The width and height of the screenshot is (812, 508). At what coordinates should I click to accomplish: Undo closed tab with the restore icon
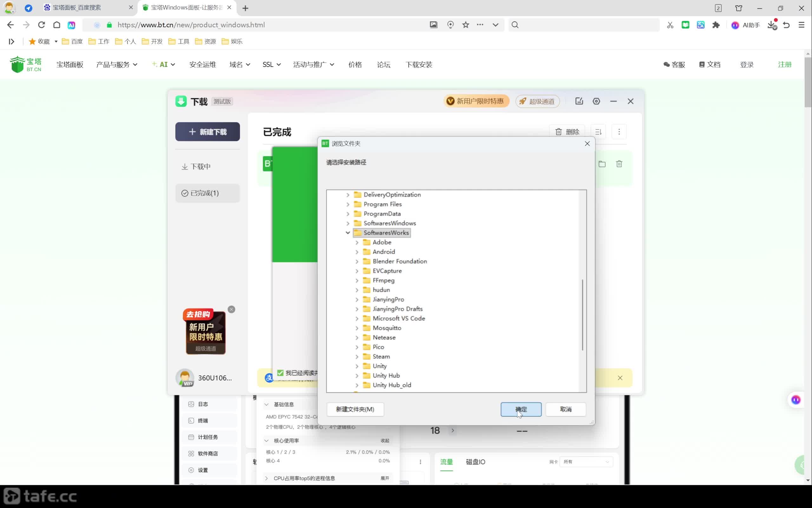(787, 25)
